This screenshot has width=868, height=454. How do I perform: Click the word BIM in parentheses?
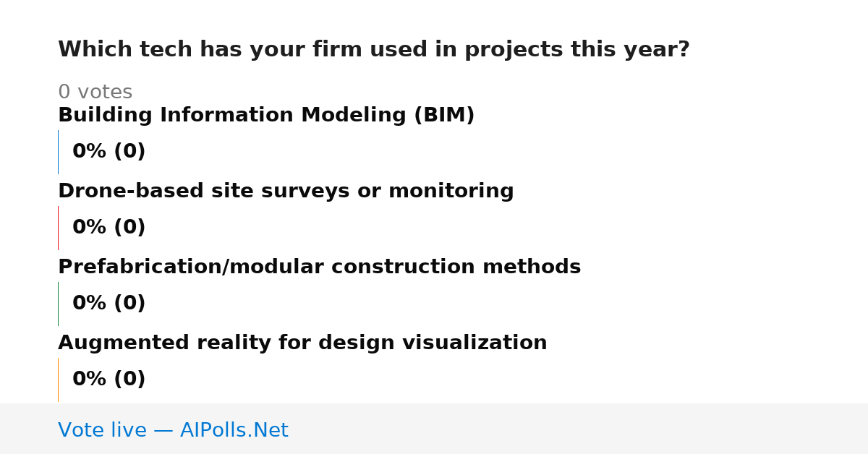[x=444, y=116]
